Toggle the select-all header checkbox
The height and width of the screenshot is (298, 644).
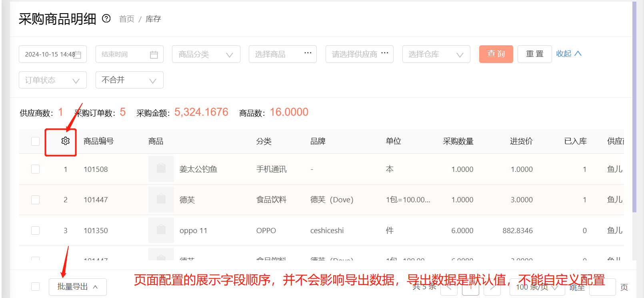pos(36,141)
